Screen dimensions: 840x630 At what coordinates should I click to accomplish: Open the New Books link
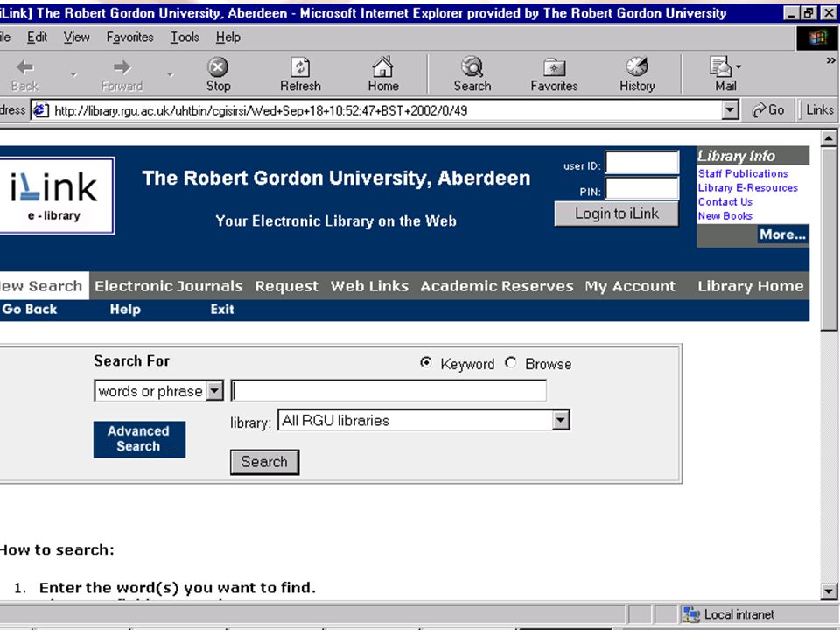tap(724, 216)
